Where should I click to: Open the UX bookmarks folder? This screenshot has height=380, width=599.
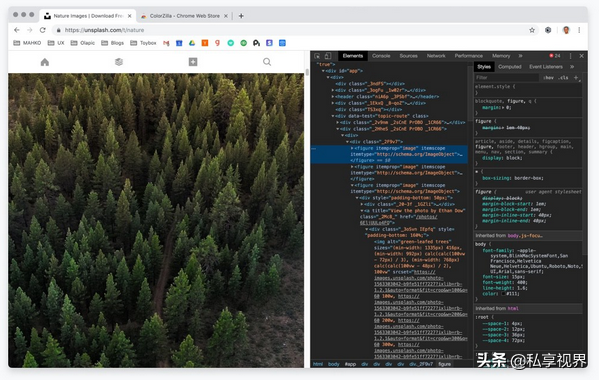[56, 43]
